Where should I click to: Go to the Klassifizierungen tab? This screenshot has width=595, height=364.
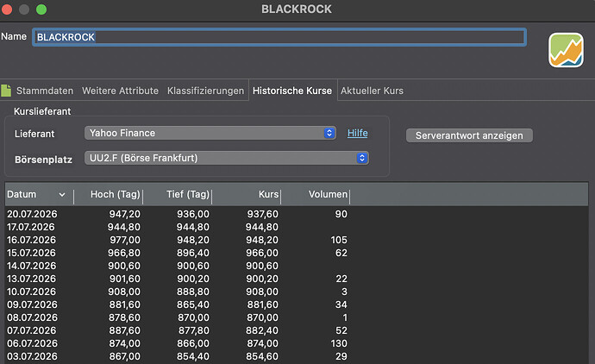tap(206, 91)
